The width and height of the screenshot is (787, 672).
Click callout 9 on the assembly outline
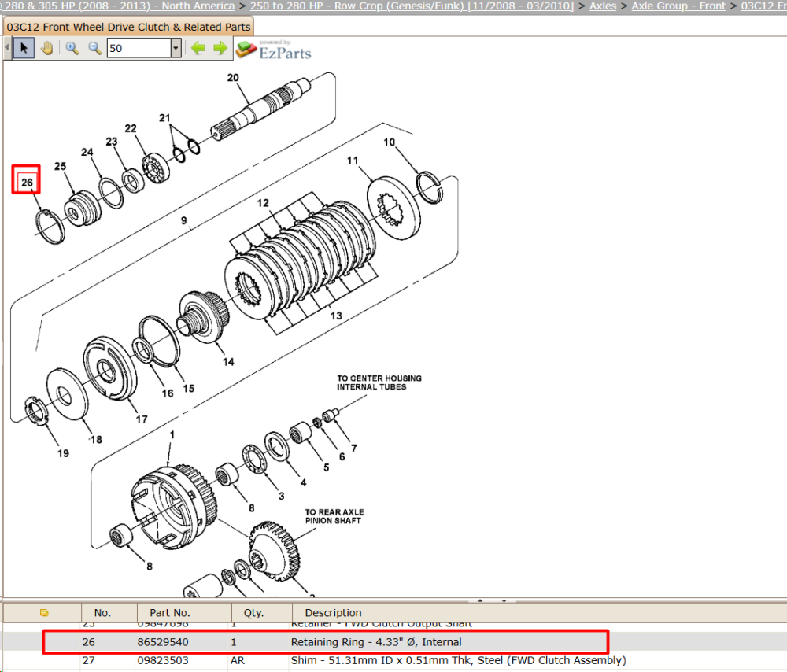(184, 221)
